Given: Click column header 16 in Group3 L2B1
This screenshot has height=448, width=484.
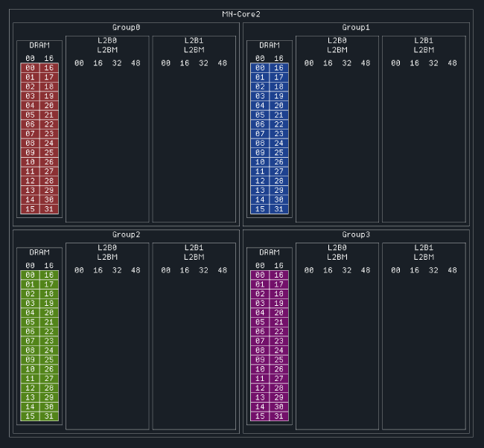Looking at the screenshot, I should [x=415, y=270].
